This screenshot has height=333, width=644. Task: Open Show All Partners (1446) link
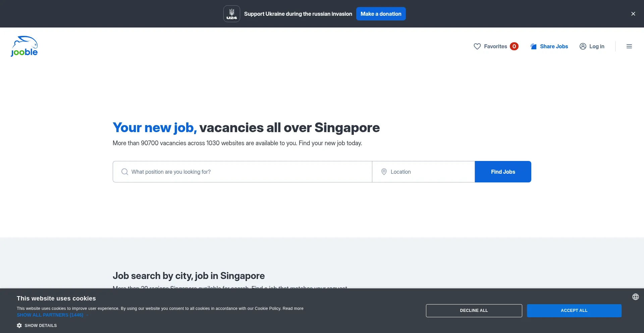click(x=50, y=315)
